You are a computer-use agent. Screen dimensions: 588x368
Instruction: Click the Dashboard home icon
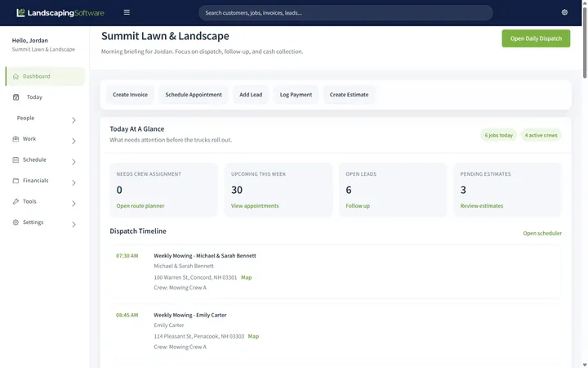(x=16, y=76)
